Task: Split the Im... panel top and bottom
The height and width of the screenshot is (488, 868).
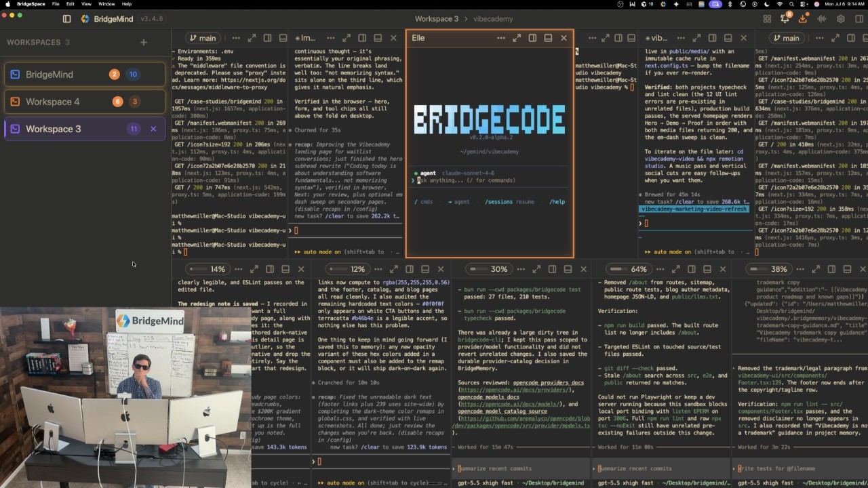Action: pos(378,38)
